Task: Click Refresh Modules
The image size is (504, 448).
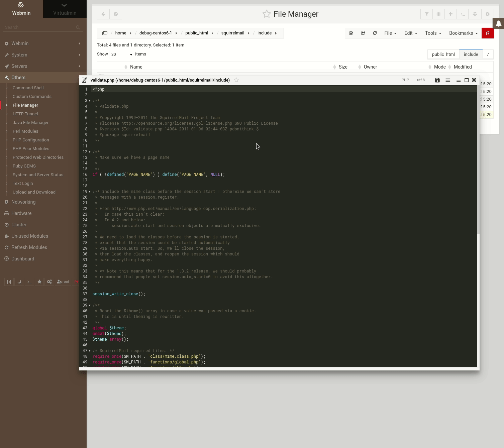Action: pos(29,247)
